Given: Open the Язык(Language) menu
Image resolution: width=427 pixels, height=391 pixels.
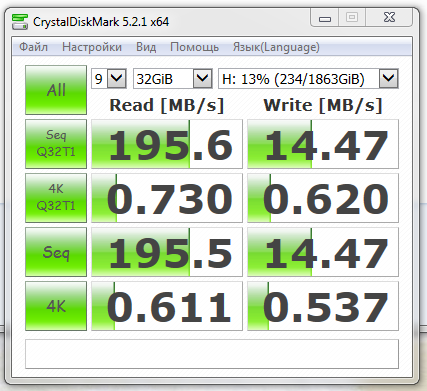Looking at the screenshot, I should coord(276,47).
